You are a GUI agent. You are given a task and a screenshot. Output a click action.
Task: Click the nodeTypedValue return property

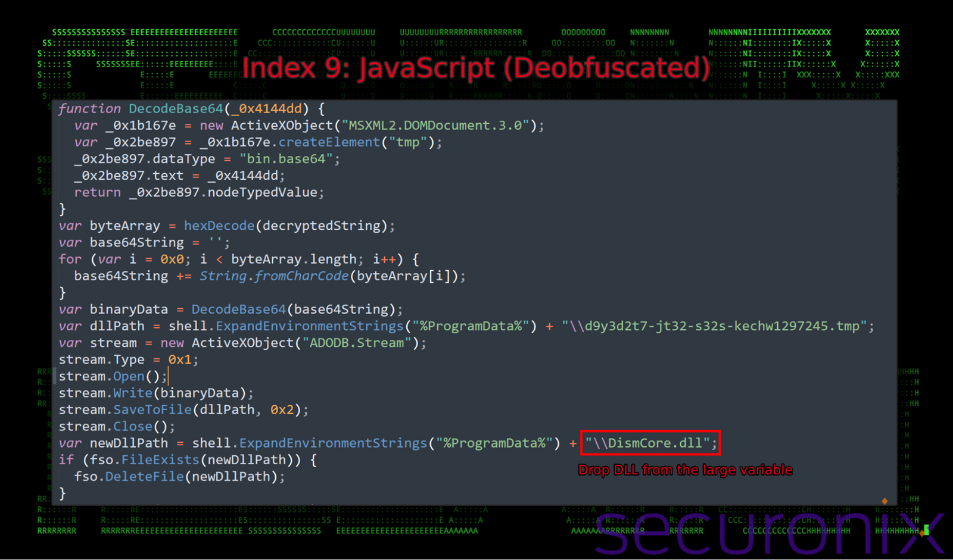pyautogui.click(x=262, y=192)
